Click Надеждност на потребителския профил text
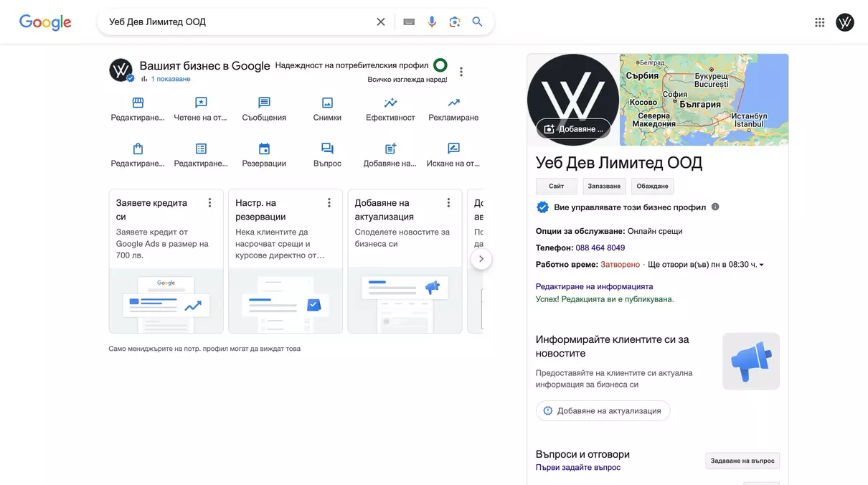 [352, 65]
